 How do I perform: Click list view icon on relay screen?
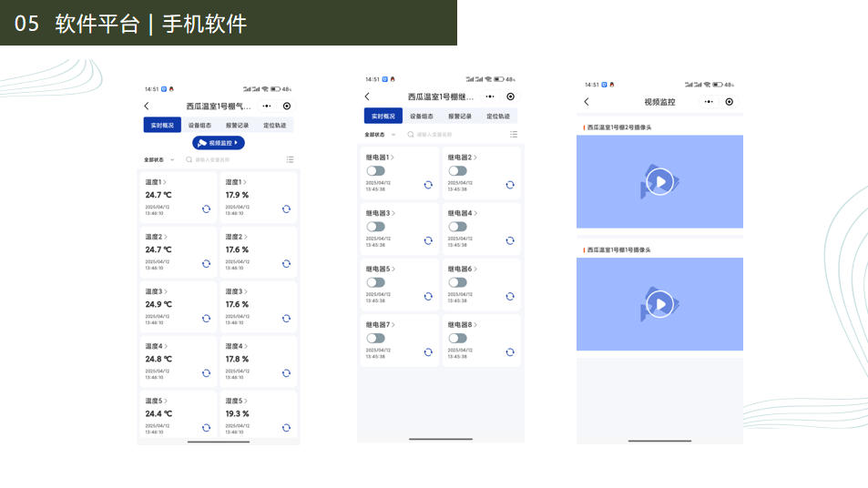click(x=514, y=134)
